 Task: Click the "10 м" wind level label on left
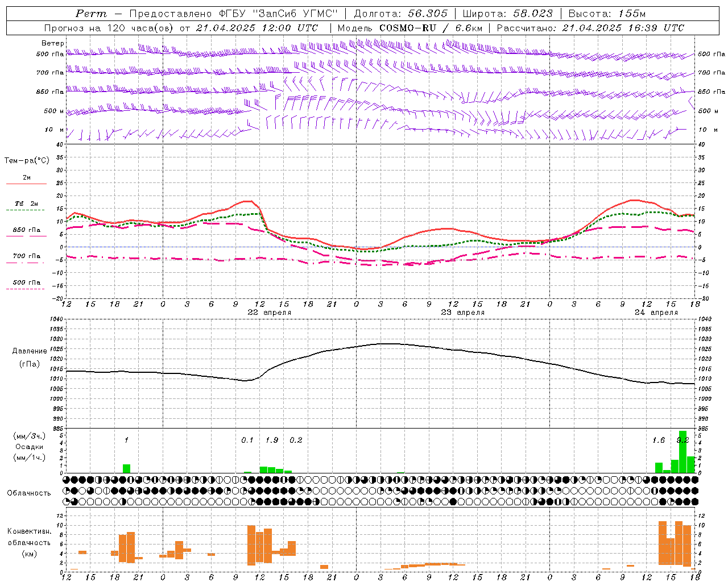[x=55, y=130]
